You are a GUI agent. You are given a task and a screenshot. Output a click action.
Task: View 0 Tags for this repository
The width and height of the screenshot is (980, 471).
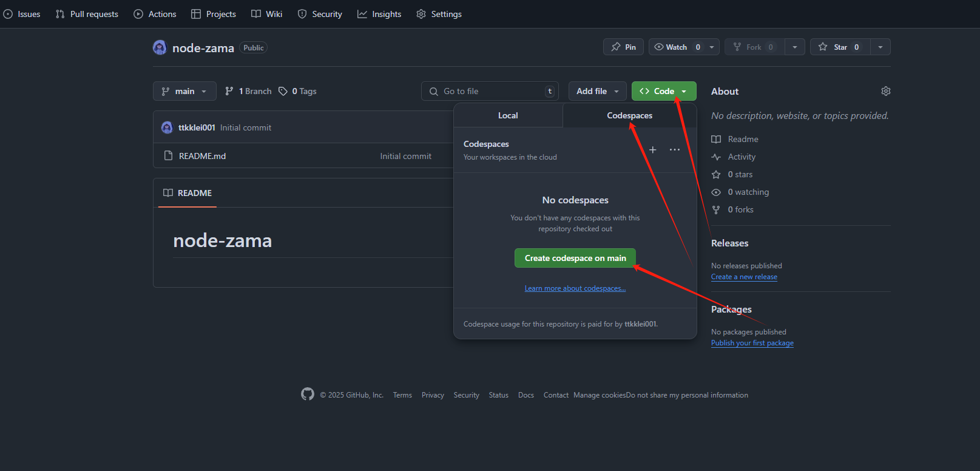click(x=298, y=91)
